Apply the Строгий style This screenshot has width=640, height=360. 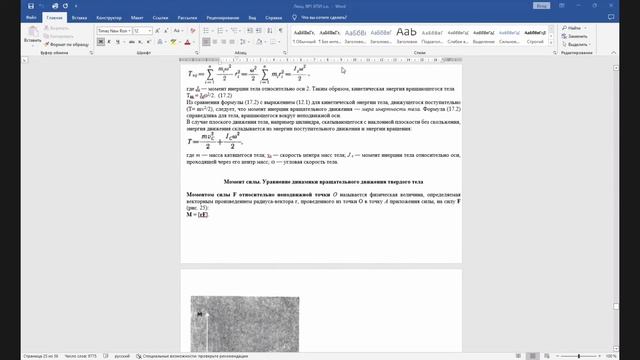[535, 36]
